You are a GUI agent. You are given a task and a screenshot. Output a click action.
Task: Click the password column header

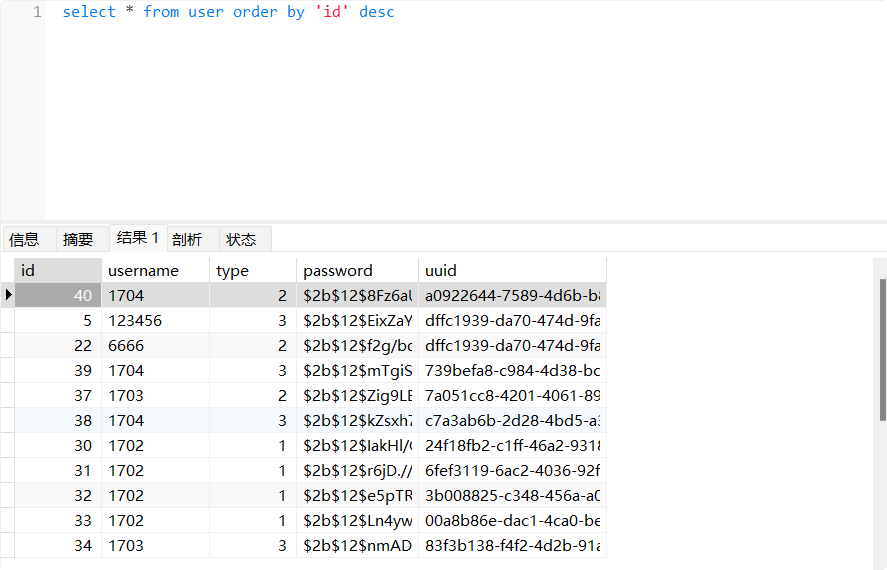pyautogui.click(x=357, y=270)
